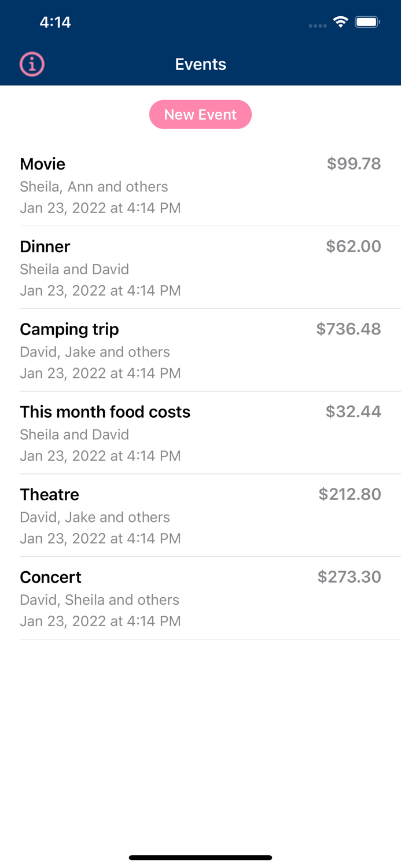Open the app info screen
401x868 pixels.
point(32,64)
